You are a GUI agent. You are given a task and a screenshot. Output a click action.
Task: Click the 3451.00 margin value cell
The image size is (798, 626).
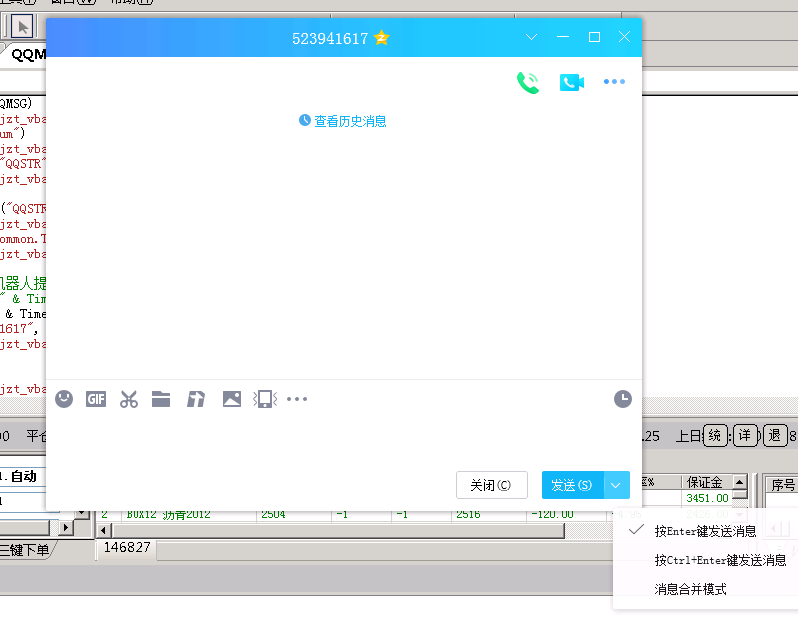(x=707, y=498)
